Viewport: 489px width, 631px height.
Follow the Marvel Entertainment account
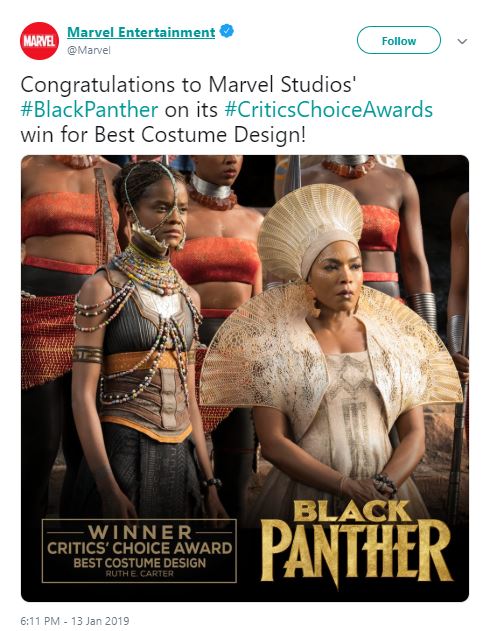[x=398, y=40]
